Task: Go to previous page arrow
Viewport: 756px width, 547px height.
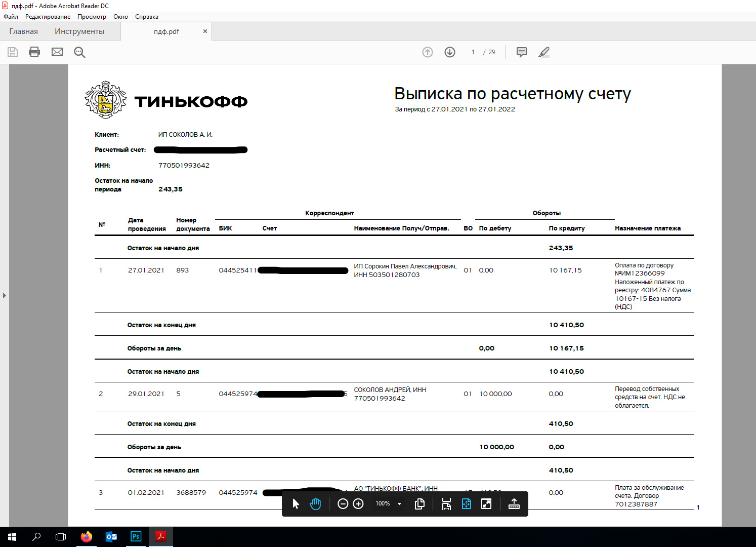Action: click(x=428, y=52)
